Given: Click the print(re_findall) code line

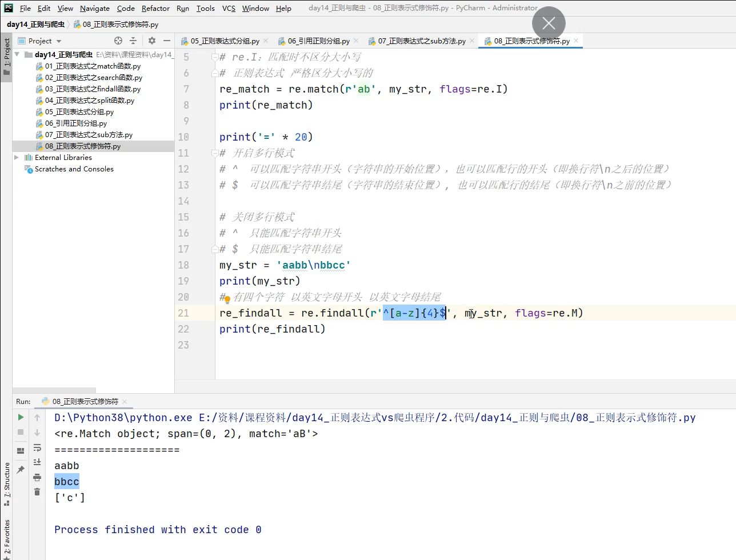Looking at the screenshot, I should point(272,329).
